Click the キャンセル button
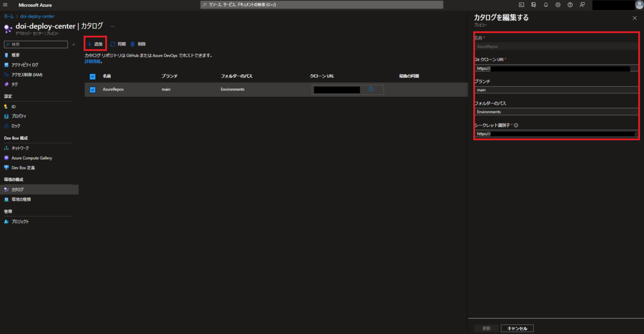Image resolution: width=644 pixels, height=334 pixels. pos(517,328)
